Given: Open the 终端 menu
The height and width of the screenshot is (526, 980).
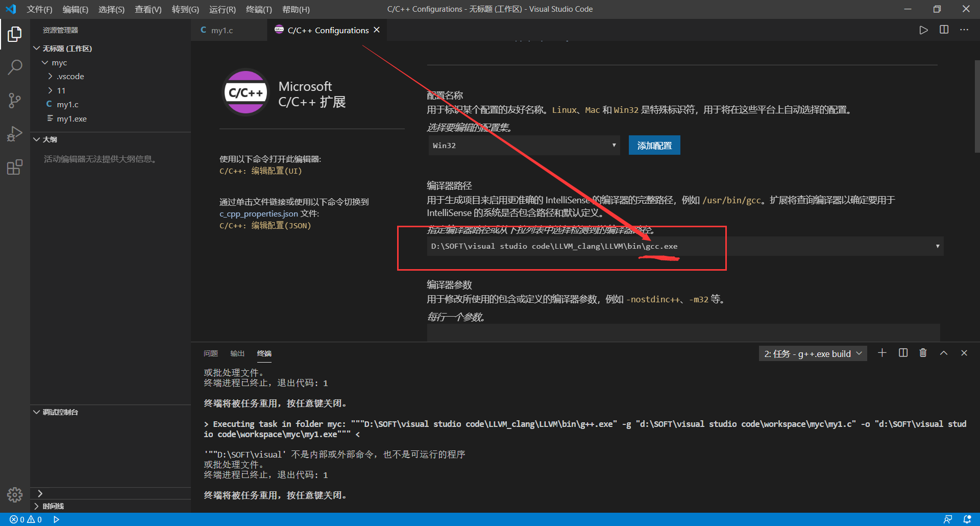Looking at the screenshot, I should [x=258, y=9].
